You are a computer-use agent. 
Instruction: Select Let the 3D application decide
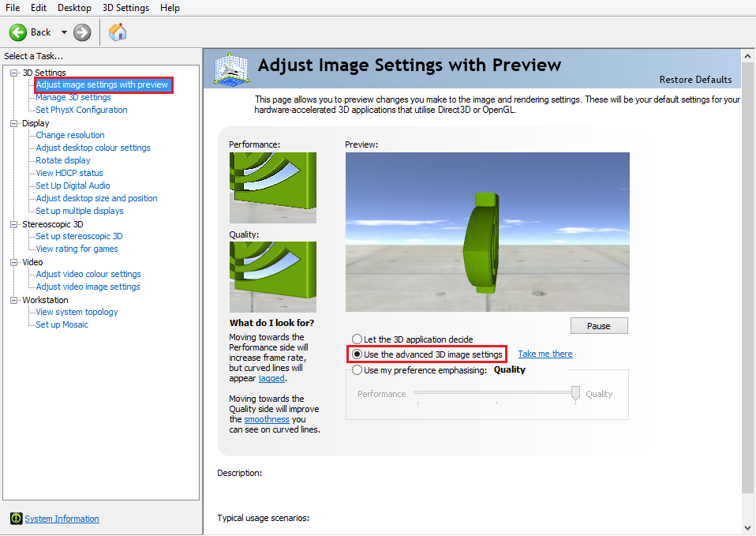pyautogui.click(x=413, y=339)
